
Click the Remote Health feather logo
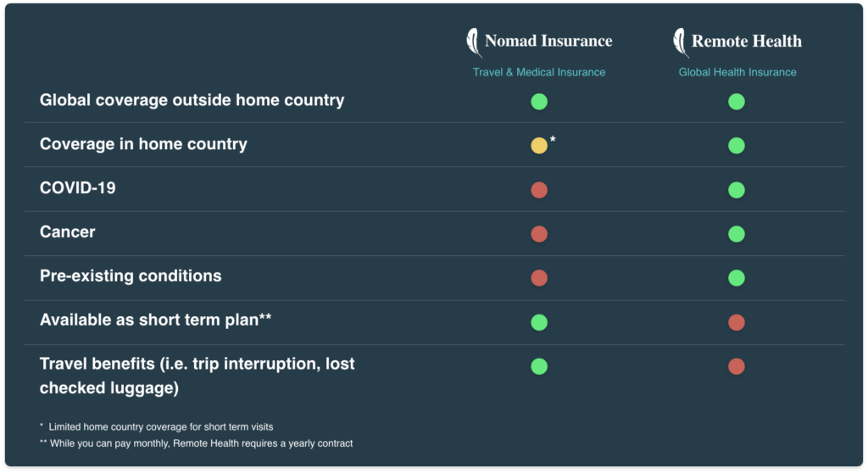click(680, 42)
